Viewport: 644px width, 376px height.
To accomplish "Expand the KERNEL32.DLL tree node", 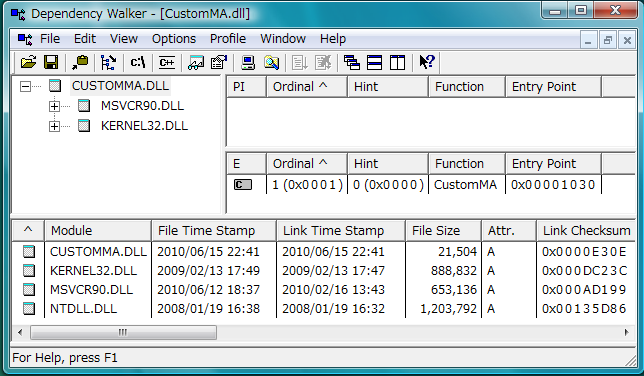I will (54, 126).
